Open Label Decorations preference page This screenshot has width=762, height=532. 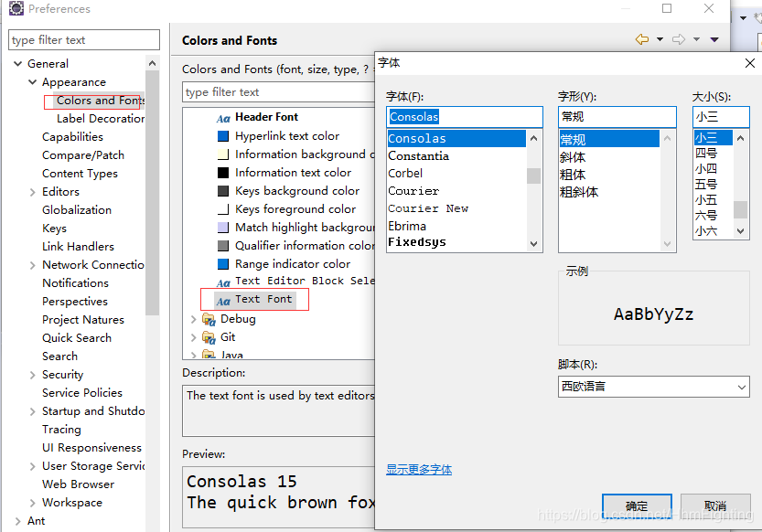coord(101,119)
